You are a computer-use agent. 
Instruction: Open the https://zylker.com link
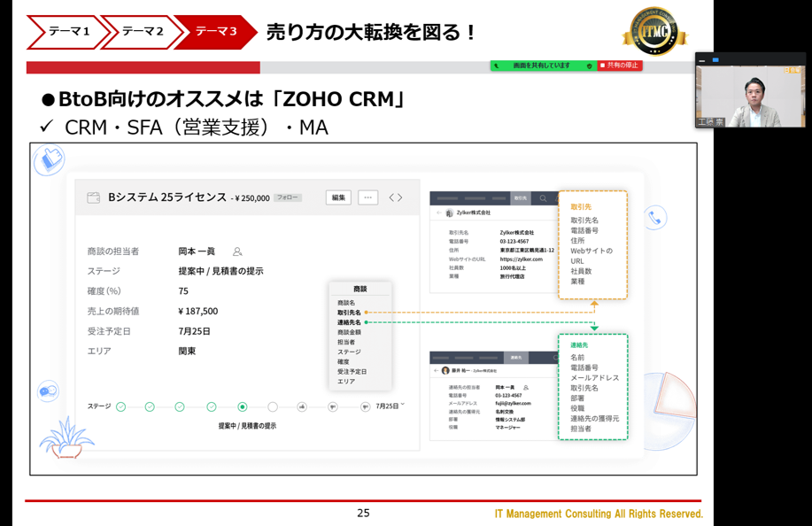521,259
